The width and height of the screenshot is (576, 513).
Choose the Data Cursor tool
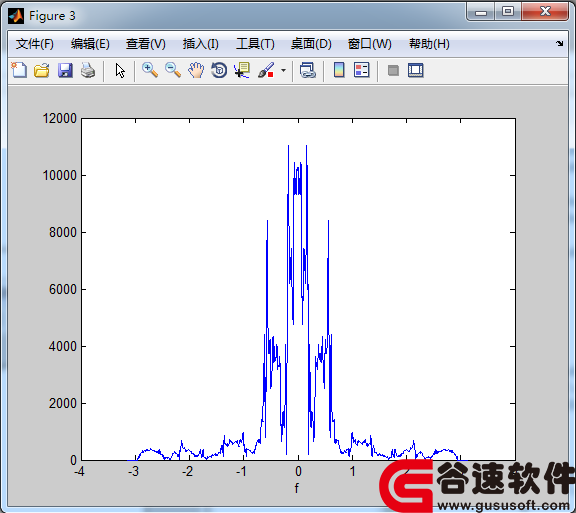pos(242,70)
